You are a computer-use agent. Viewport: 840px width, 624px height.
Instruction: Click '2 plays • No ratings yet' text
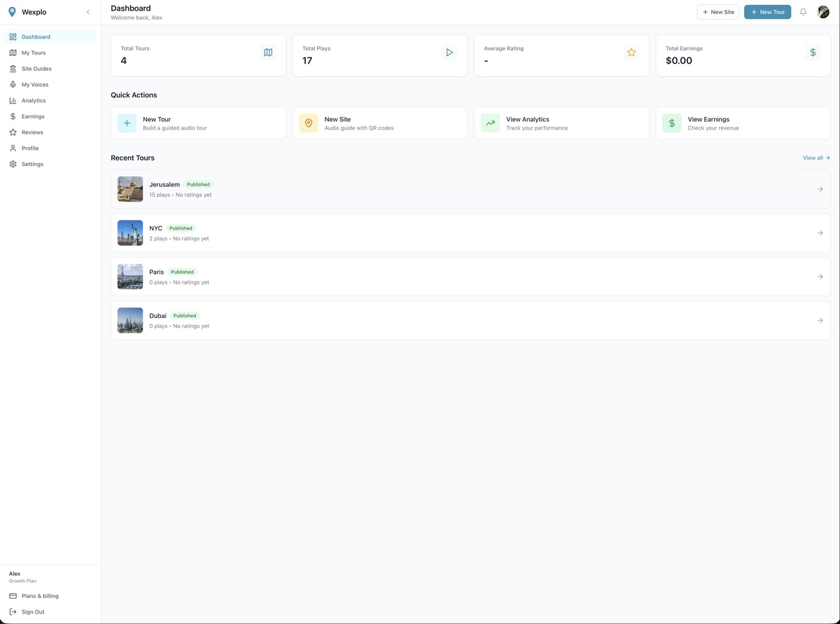pos(179,239)
